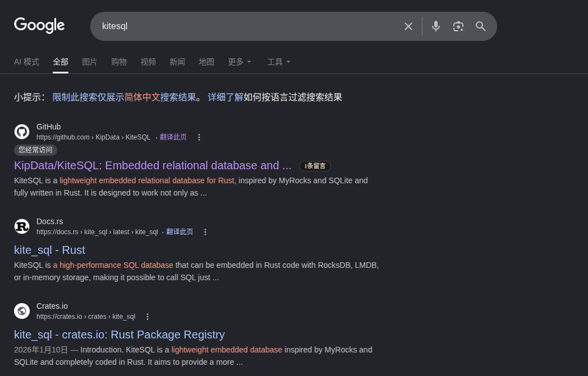The height and width of the screenshot is (376, 588).
Task: Click into the kitesql search field
Action: 247,26
